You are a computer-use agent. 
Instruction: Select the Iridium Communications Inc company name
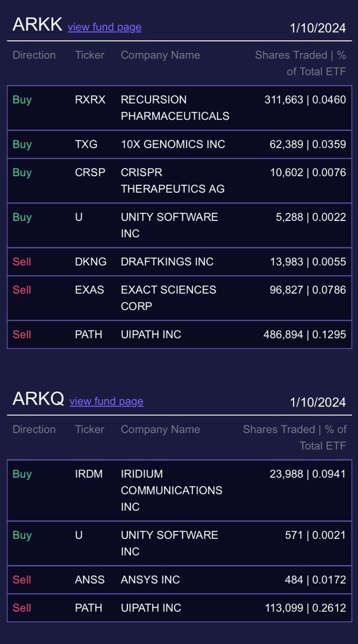coord(171,490)
